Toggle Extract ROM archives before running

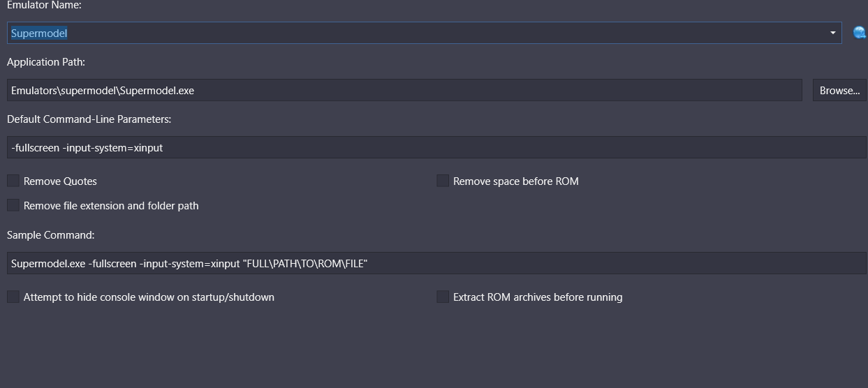(x=443, y=297)
